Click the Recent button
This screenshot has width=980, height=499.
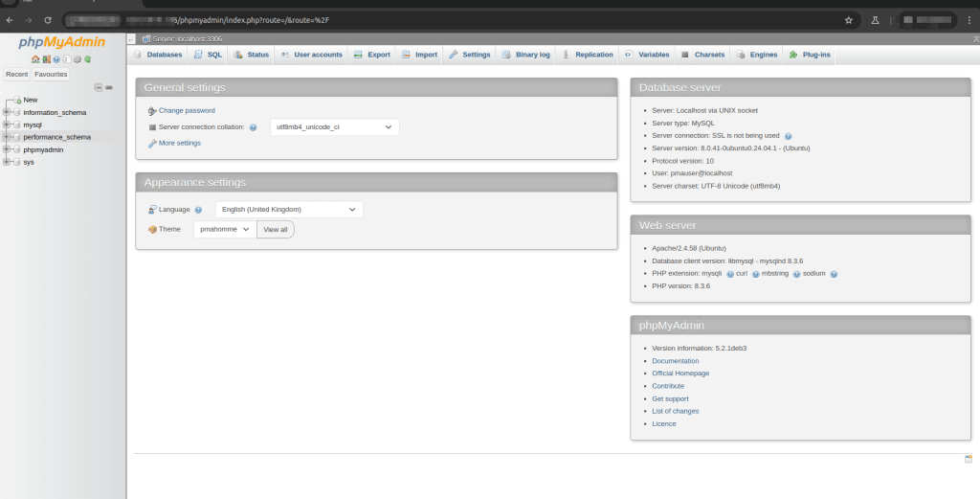point(17,75)
